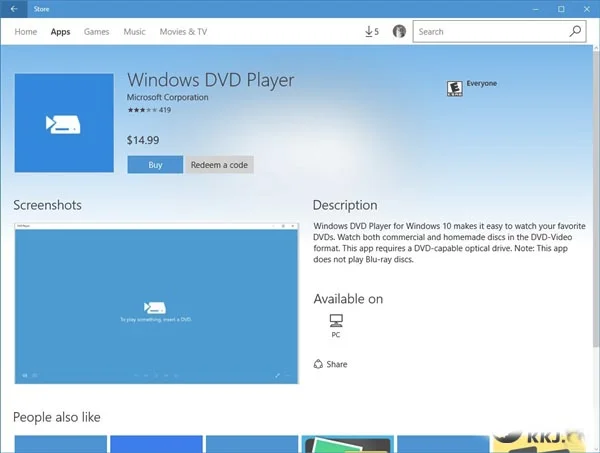Open the Music section
This screenshot has height=453, width=600.
[x=134, y=32]
